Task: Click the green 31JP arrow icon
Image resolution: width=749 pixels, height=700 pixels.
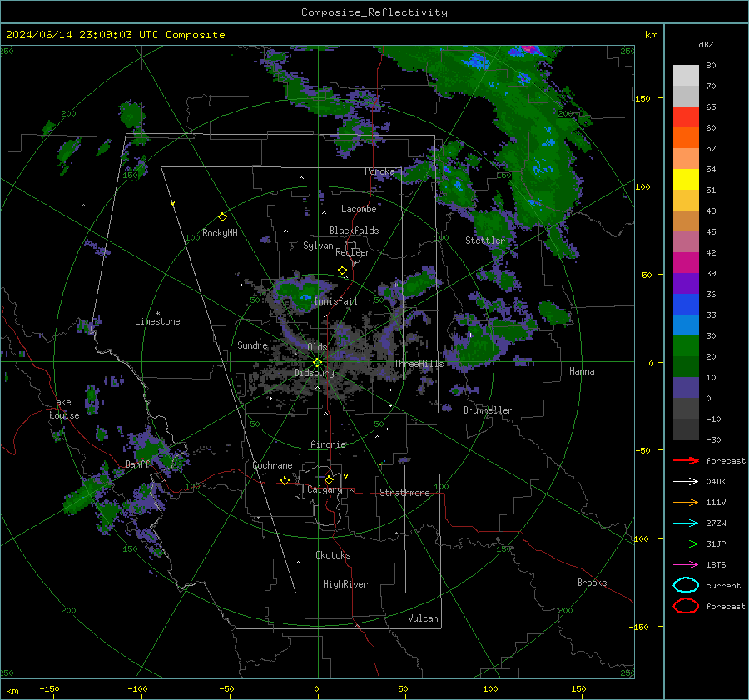Action: [x=686, y=544]
